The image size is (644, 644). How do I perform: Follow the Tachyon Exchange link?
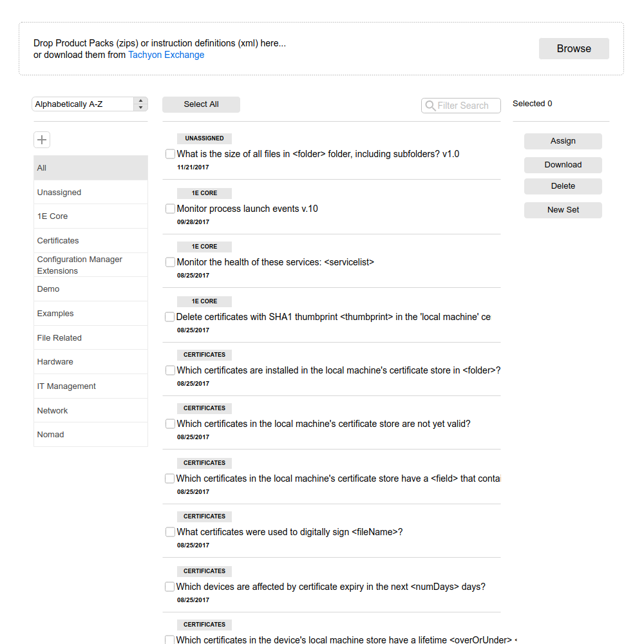166,55
